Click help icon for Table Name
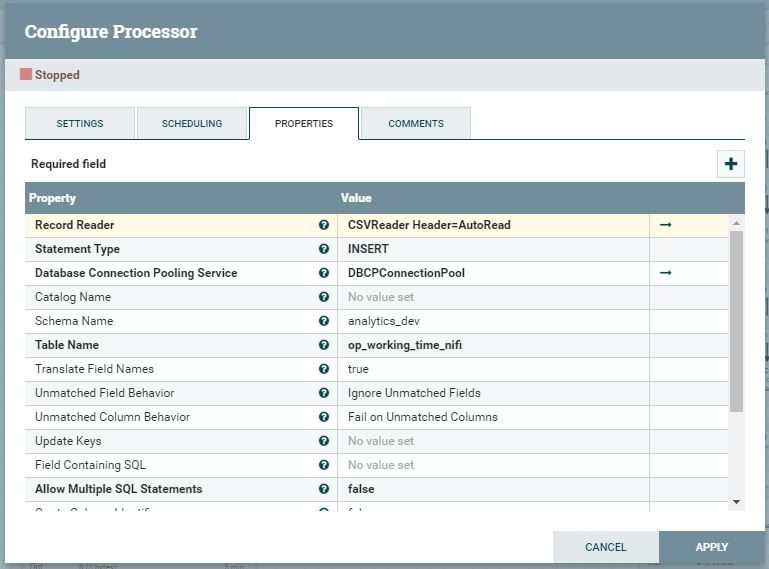The width and height of the screenshot is (769, 569). [x=324, y=345]
